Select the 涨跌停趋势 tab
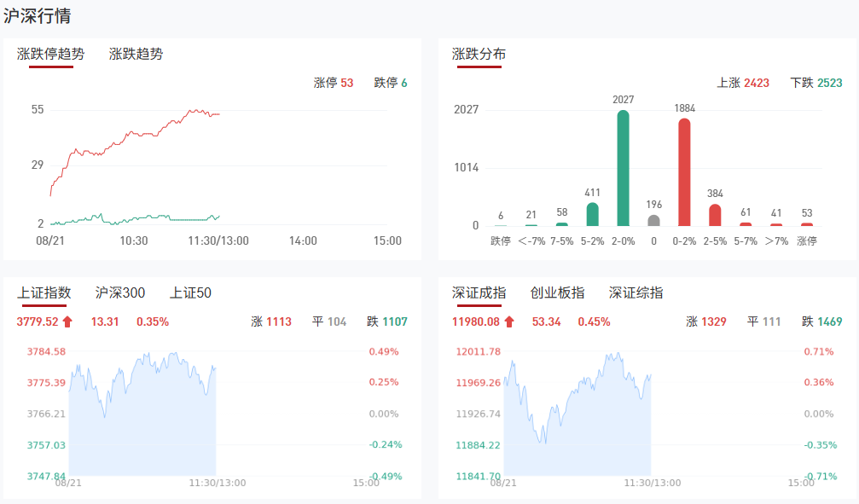The height and width of the screenshot is (504, 859). 51,54
